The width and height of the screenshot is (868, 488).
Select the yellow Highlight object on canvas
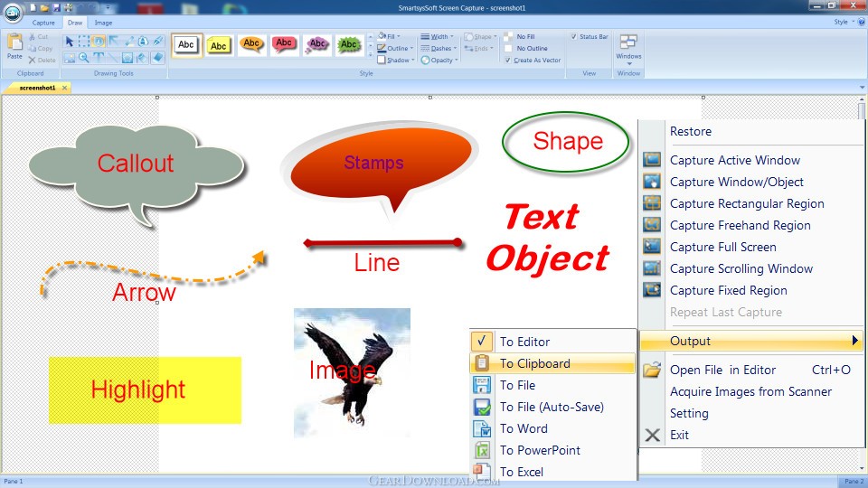tap(145, 390)
